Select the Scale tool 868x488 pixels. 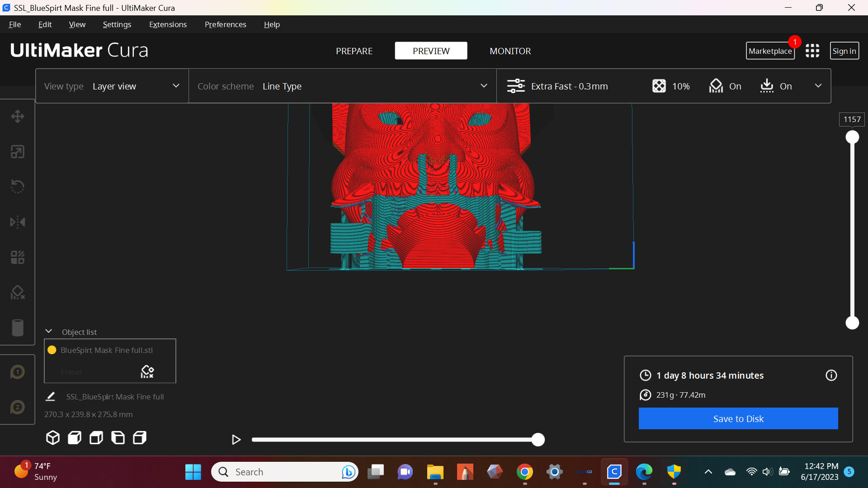pyautogui.click(x=17, y=152)
